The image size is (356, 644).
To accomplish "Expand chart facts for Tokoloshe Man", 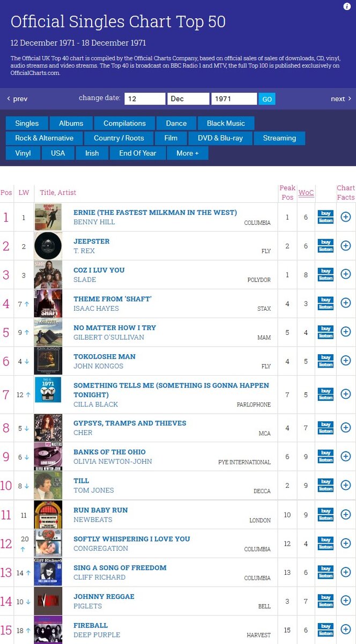I will click(346, 361).
